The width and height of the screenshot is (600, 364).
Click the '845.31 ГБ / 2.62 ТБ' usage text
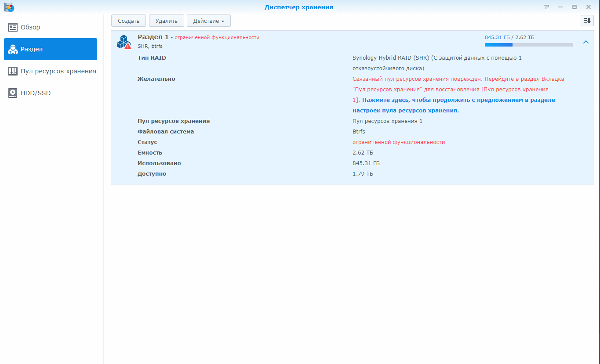[509, 37]
